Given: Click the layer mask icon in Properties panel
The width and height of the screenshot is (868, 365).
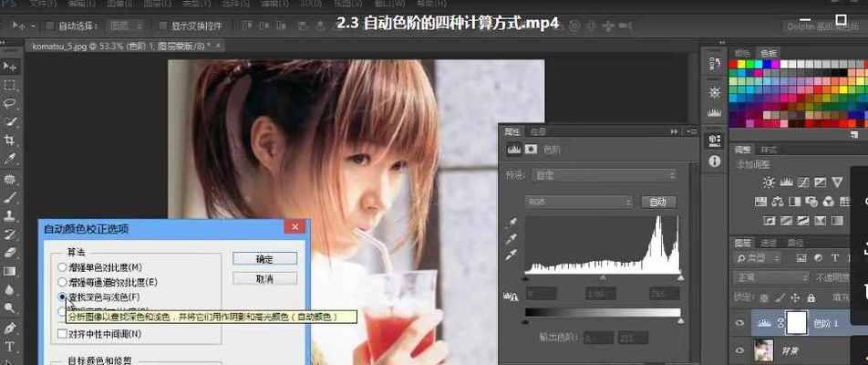Looking at the screenshot, I should (531, 149).
